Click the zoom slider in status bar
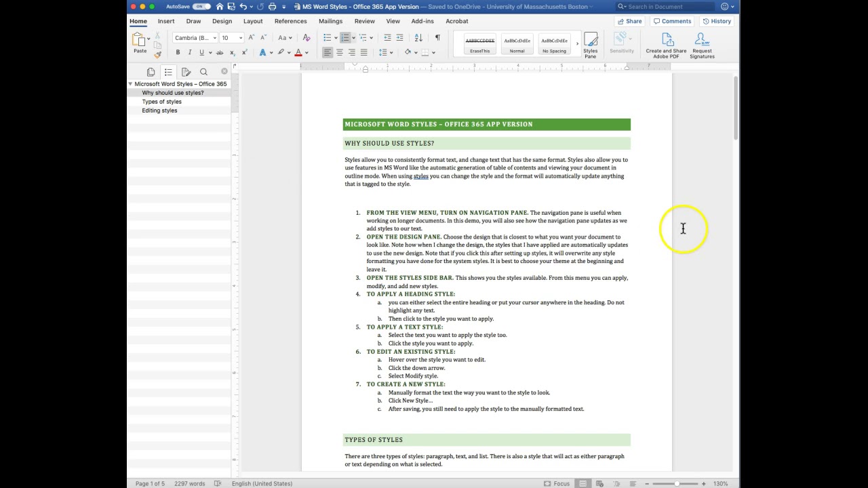Screen dimensions: 868x488 pos(676,483)
